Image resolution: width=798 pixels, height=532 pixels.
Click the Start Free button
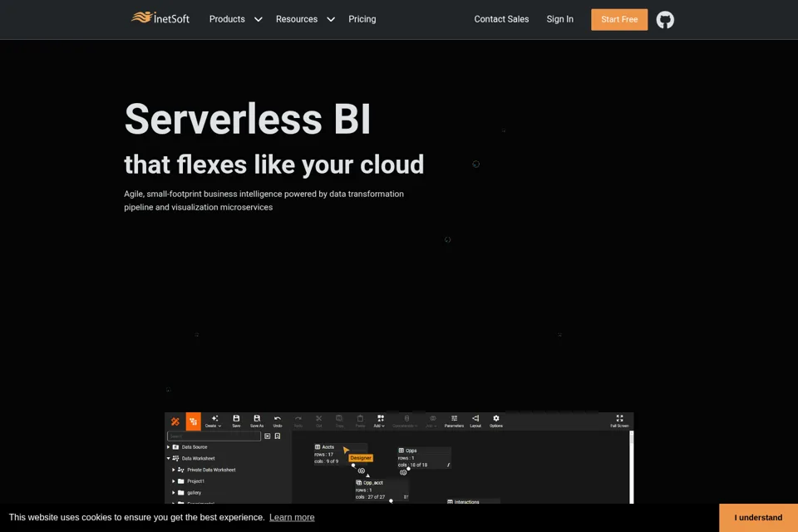pyautogui.click(x=619, y=19)
